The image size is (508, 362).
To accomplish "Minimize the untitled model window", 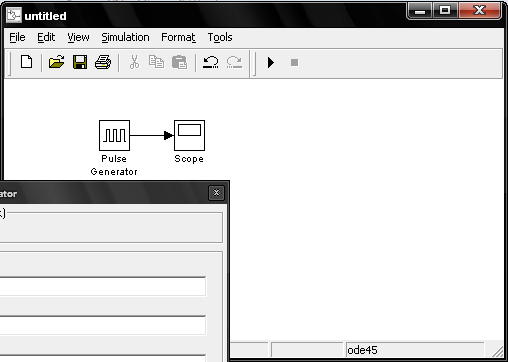I will 420,11.
